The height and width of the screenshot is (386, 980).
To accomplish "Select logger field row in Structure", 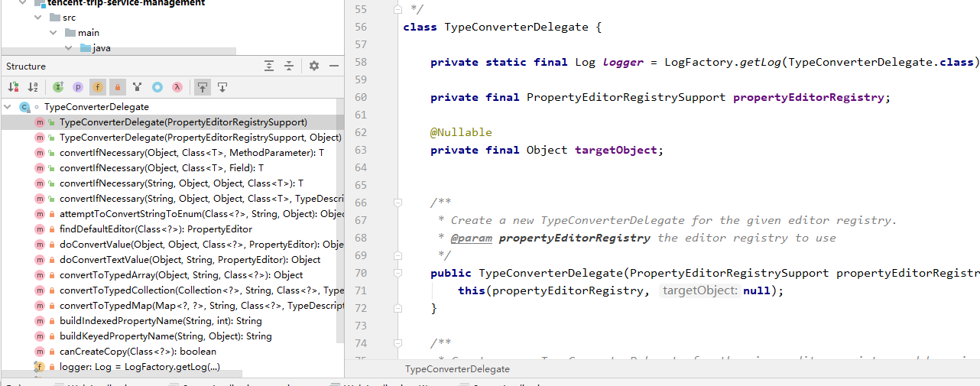I will (172, 367).
